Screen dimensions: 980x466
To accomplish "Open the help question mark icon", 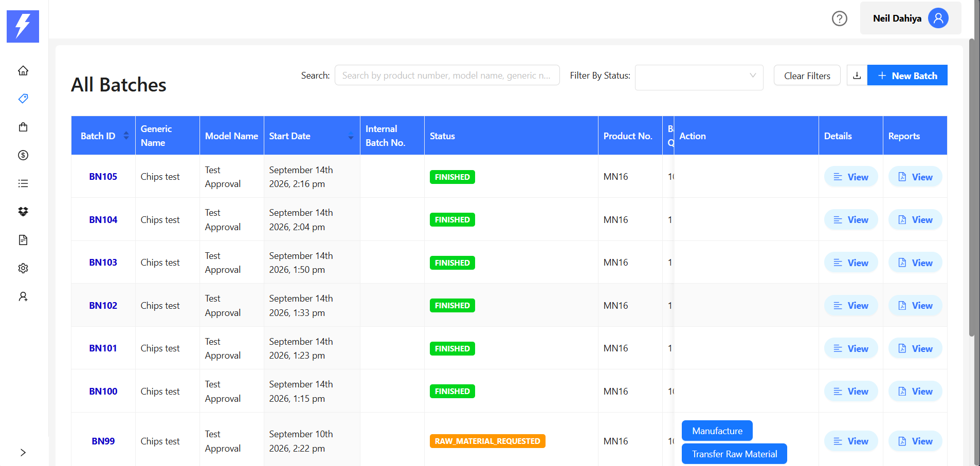I will pyautogui.click(x=840, y=18).
